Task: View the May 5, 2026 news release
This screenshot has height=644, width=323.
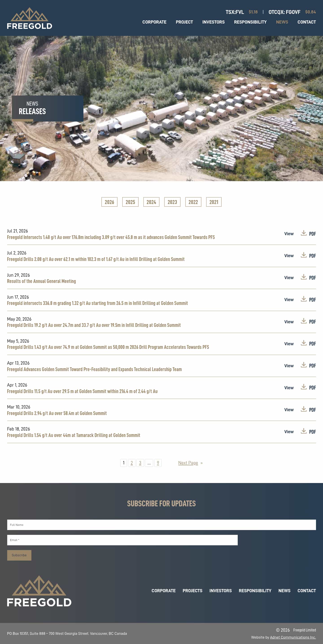Action: (289, 344)
